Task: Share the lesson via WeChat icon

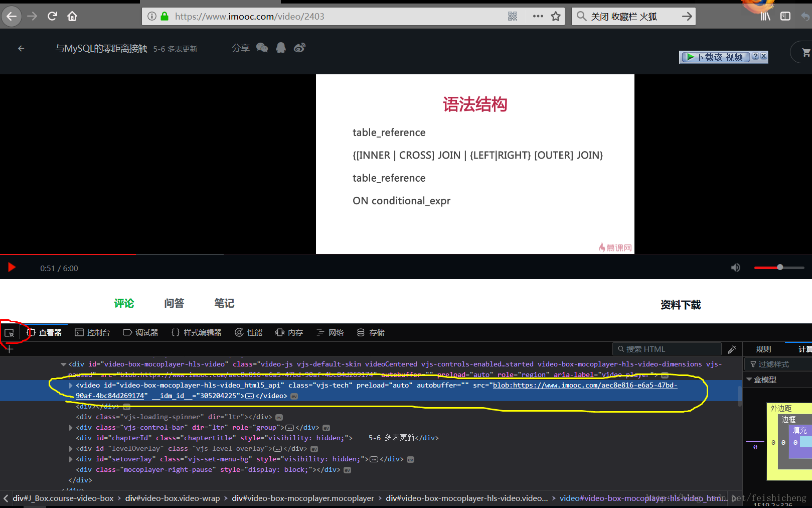Action: point(262,48)
